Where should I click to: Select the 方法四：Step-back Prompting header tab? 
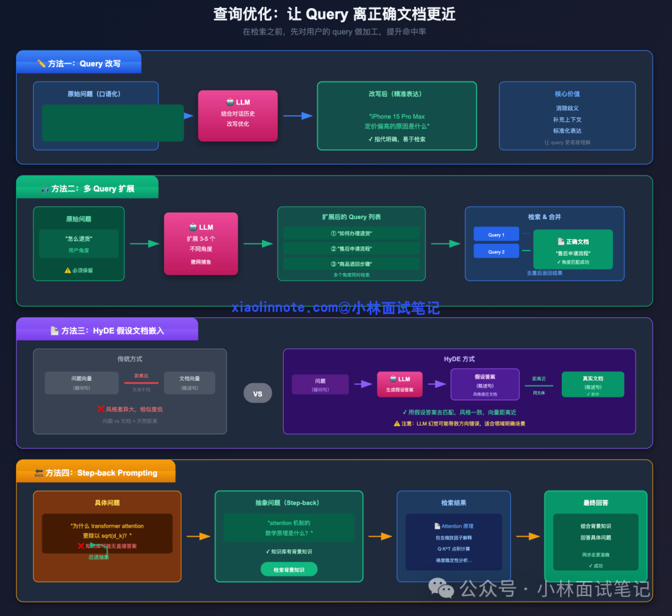pos(96,472)
